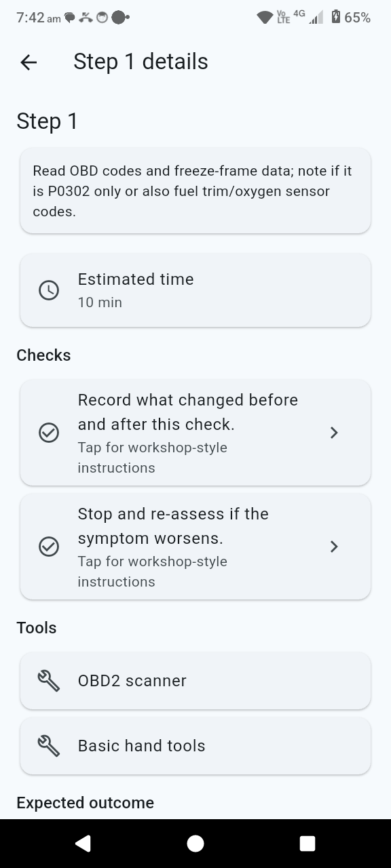Viewport: 391px width, 868px height.
Task: Open the OBD2 scanner tool entry
Action: coord(195,681)
